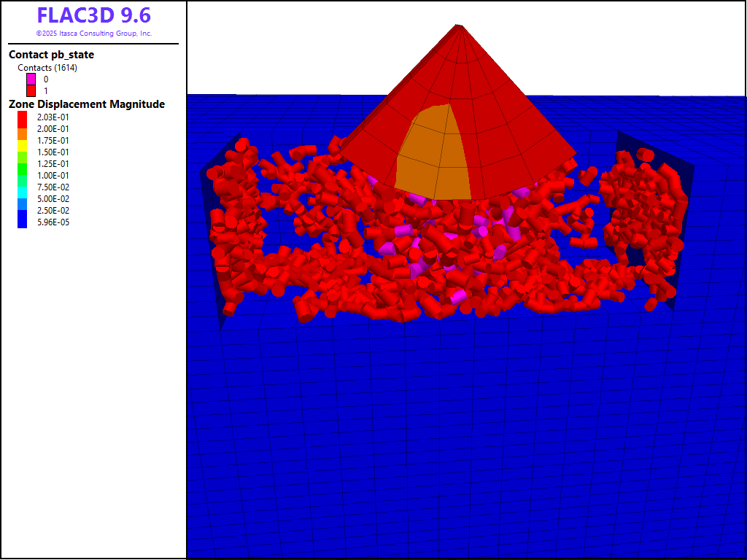Image resolution: width=747 pixels, height=560 pixels.
Task: Click the red pb_state 1 legend swatch
Action: click(31, 90)
